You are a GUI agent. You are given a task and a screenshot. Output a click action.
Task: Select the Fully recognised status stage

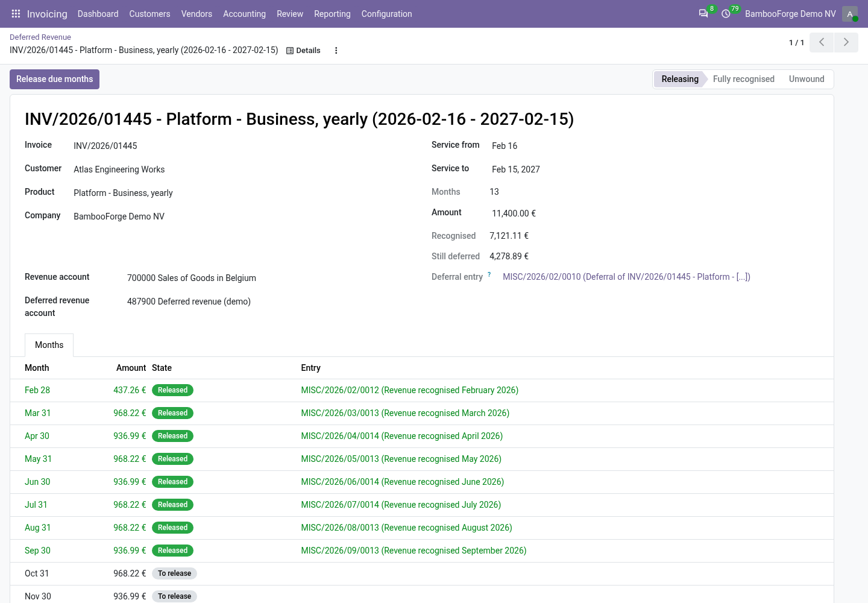pos(743,79)
